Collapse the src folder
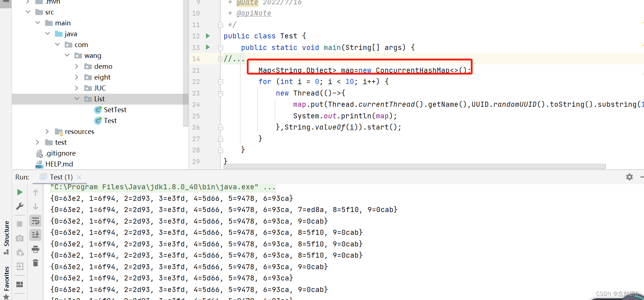 28,12
